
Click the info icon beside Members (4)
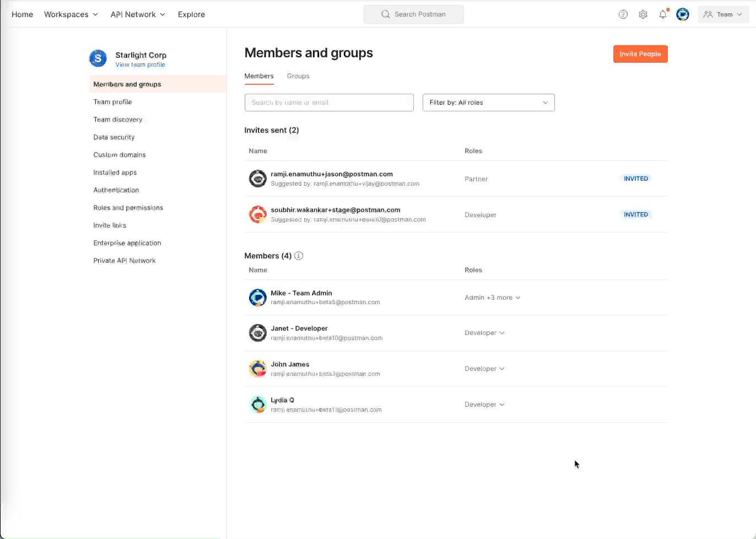point(299,256)
